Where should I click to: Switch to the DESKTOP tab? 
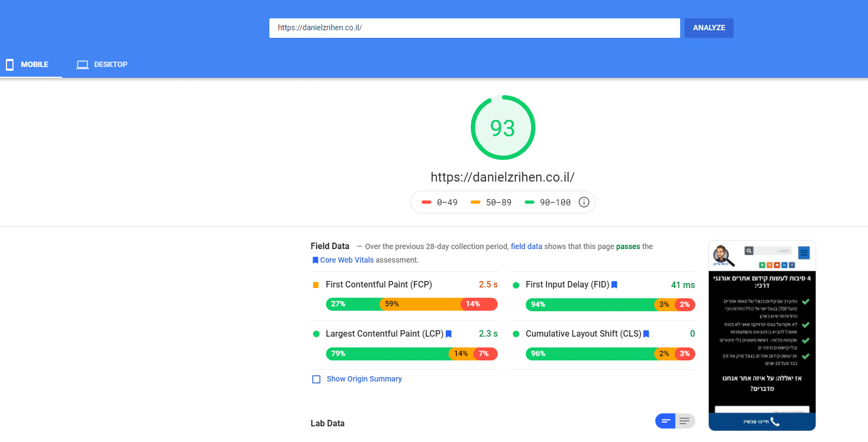tap(102, 64)
